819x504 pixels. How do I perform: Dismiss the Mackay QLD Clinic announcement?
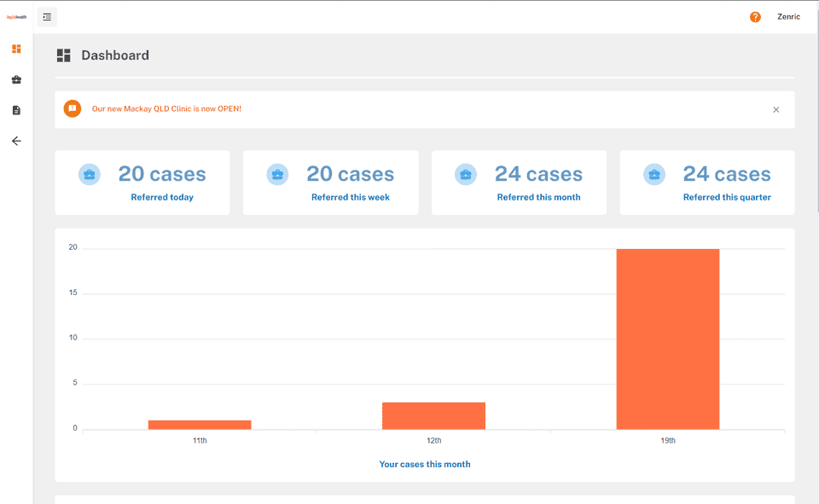pos(775,109)
